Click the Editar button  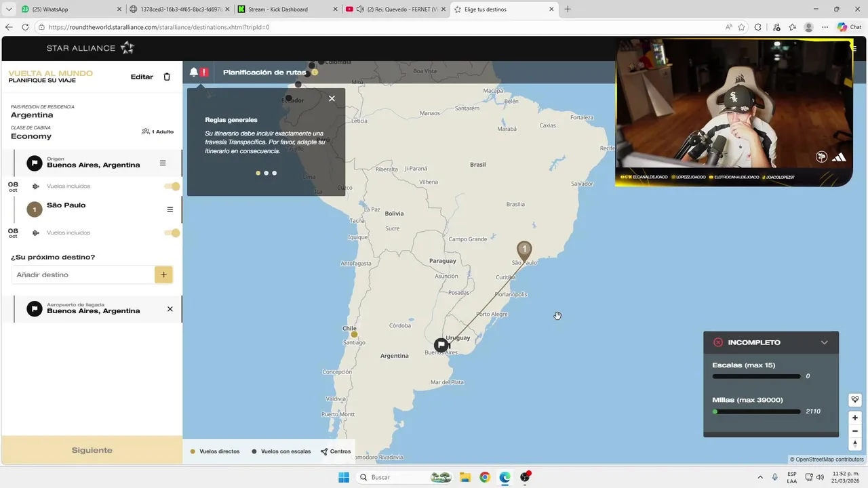(142, 77)
